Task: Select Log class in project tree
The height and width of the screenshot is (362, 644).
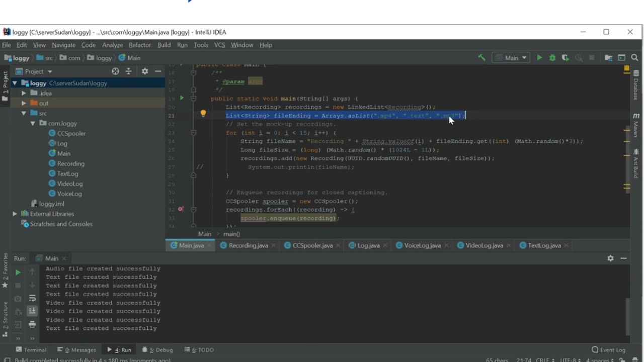Action: (x=58, y=143)
